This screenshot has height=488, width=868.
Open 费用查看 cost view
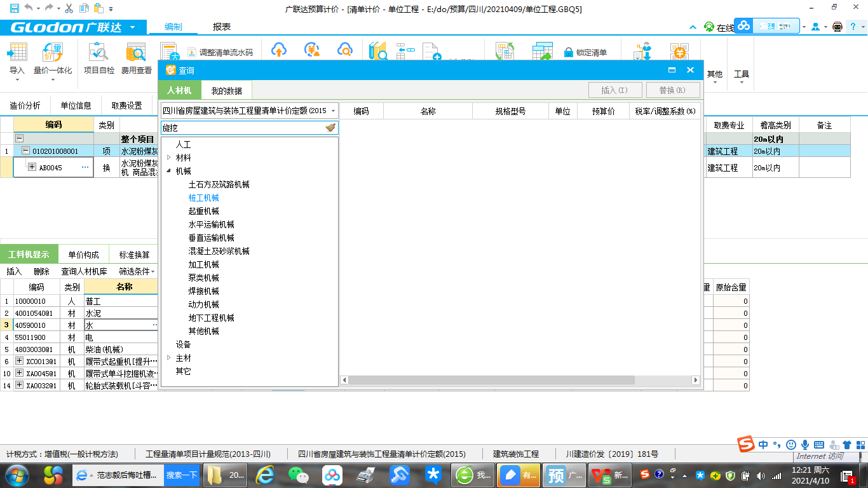click(137, 59)
